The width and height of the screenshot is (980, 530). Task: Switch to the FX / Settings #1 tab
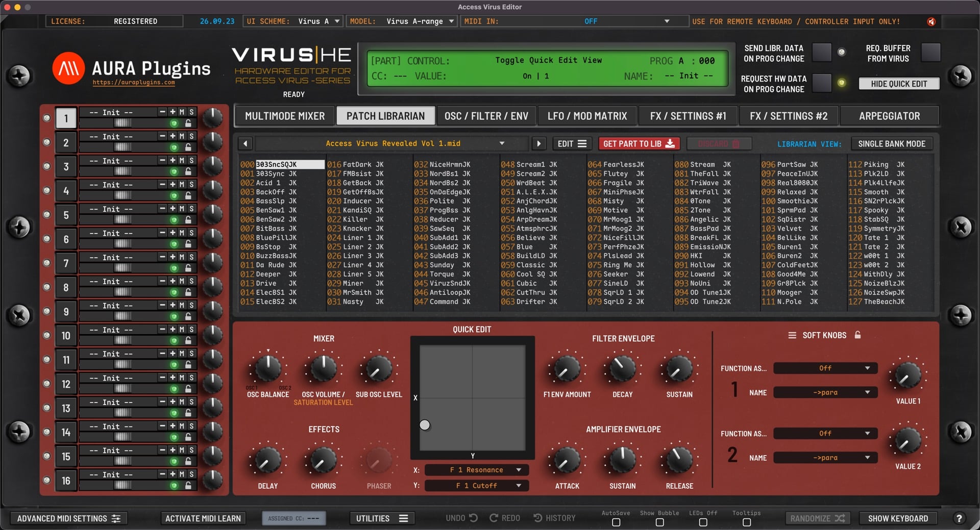(688, 116)
